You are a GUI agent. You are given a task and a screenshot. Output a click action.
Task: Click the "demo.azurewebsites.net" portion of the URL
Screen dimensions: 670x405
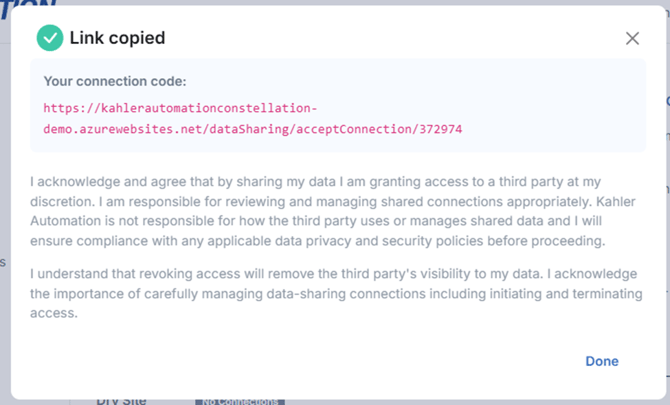coord(124,129)
